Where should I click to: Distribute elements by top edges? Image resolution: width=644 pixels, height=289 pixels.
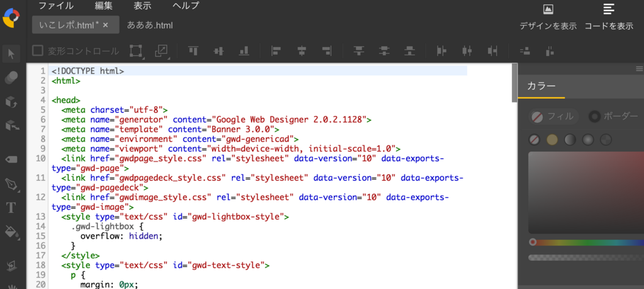(x=359, y=51)
